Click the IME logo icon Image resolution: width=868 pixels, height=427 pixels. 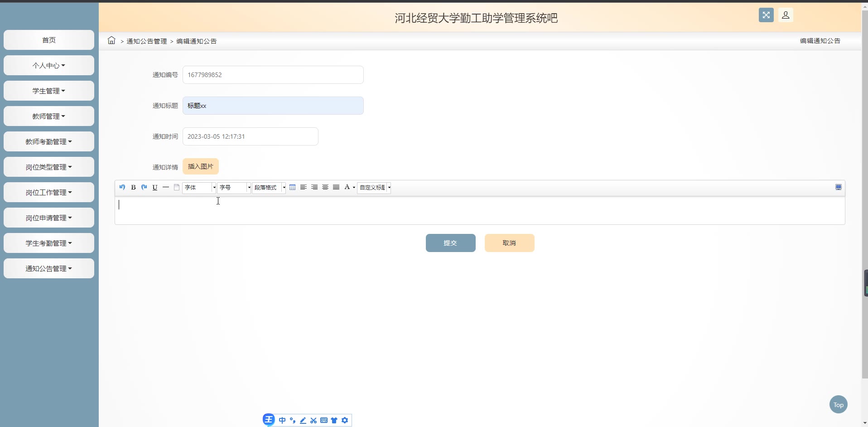pos(269,420)
